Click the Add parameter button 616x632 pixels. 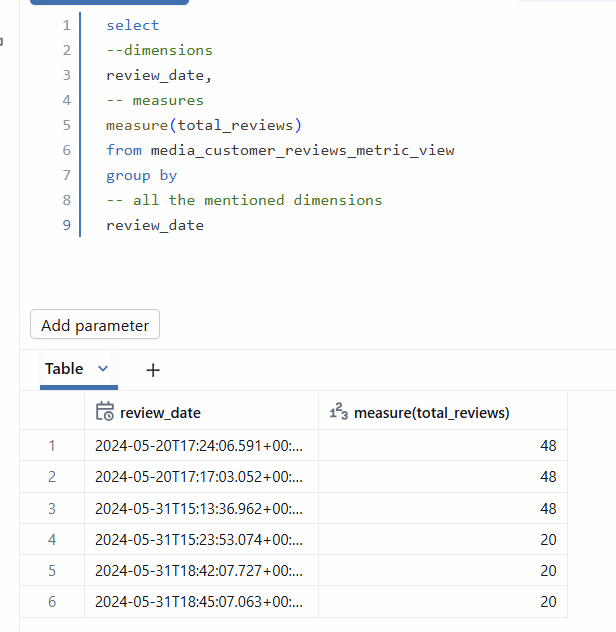point(95,324)
